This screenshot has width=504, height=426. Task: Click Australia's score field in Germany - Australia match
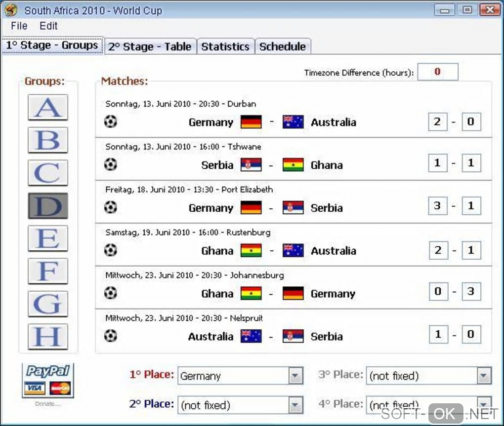[471, 121]
